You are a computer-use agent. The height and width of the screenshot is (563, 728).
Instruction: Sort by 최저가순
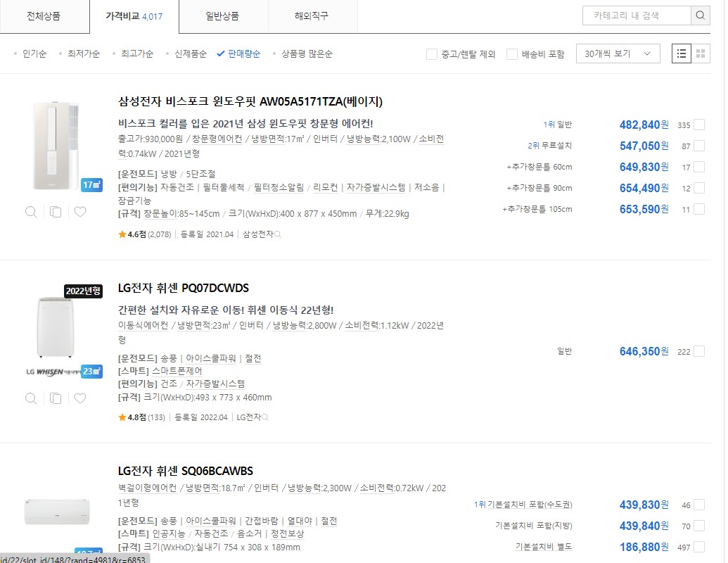84,54
